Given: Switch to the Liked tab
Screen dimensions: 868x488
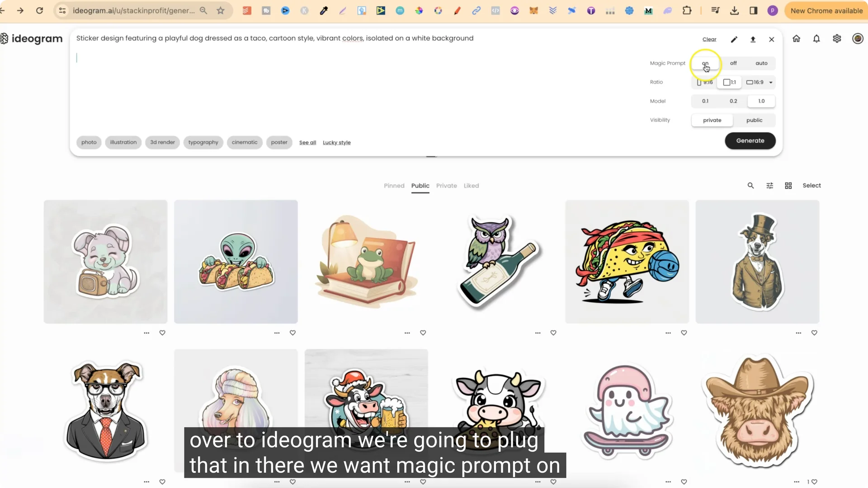Looking at the screenshot, I should click(x=471, y=185).
